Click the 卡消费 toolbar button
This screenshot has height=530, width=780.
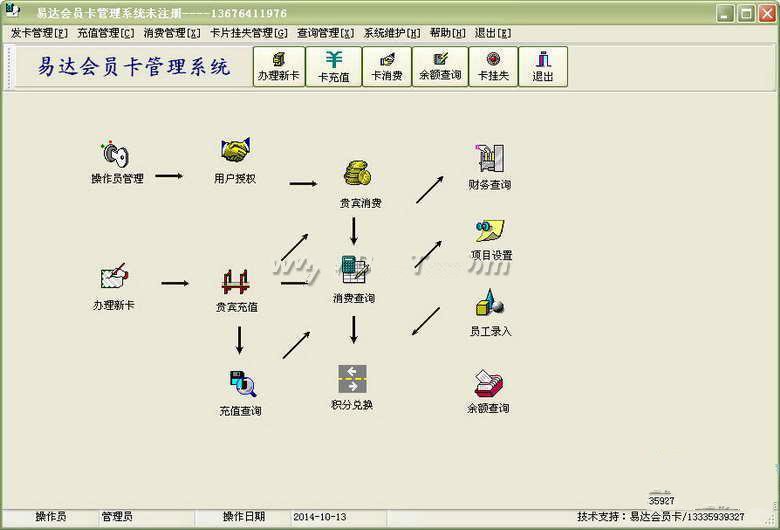tap(387, 67)
